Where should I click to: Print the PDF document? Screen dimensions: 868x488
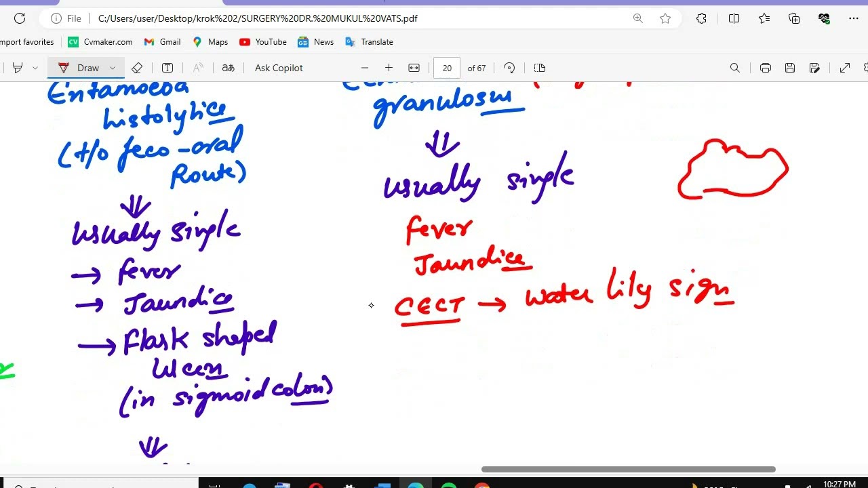click(766, 68)
